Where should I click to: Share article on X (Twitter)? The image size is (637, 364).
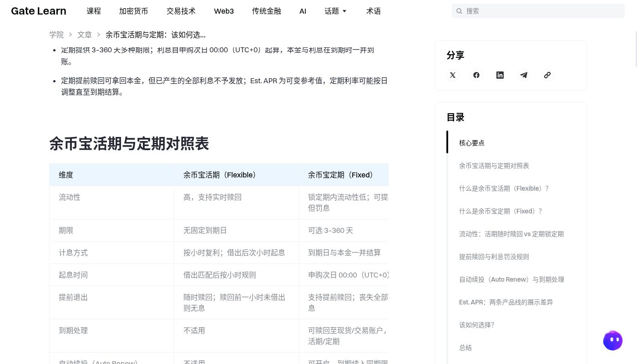[453, 75]
